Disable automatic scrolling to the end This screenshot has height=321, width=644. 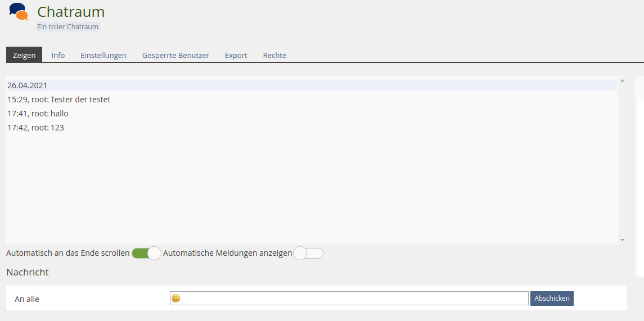pyautogui.click(x=146, y=254)
